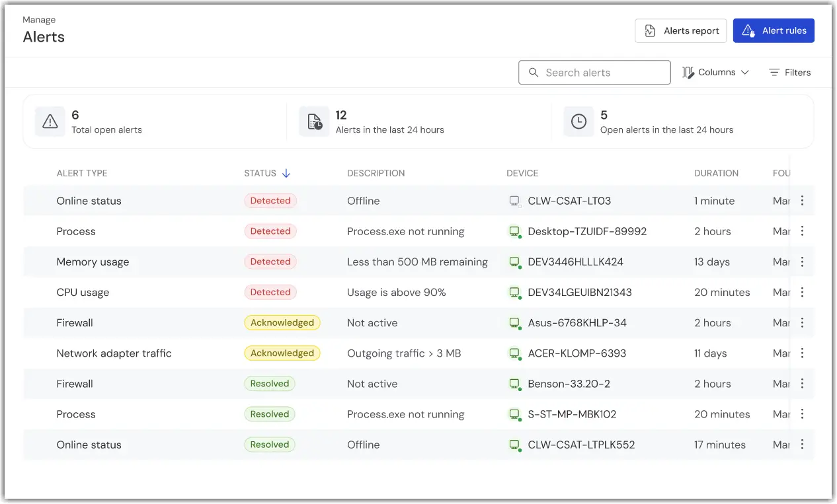Viewport: 837px width, 504px height.
Task: Open device Benson-33.20-2
Action: click(x=569, y=384)
